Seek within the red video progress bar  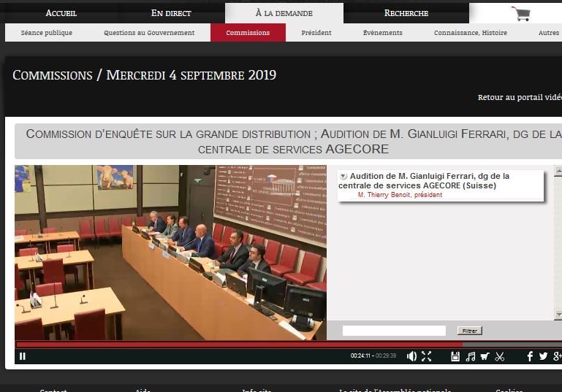240,345
